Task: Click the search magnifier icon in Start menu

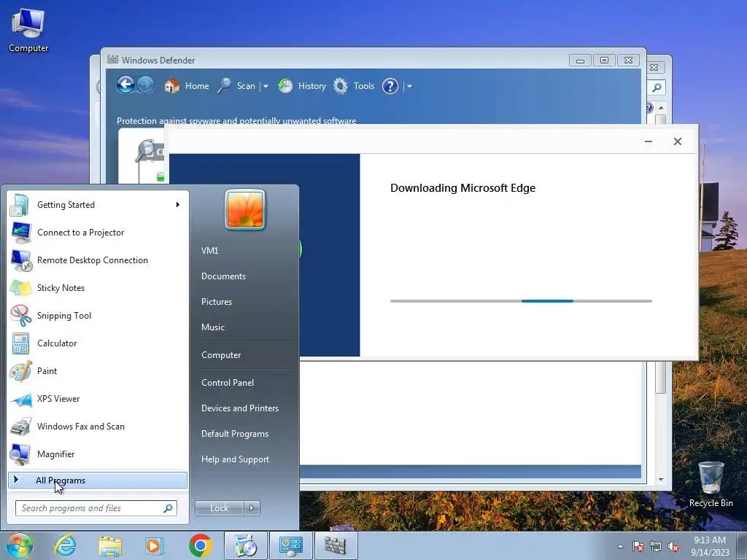Action: point(169,508)
